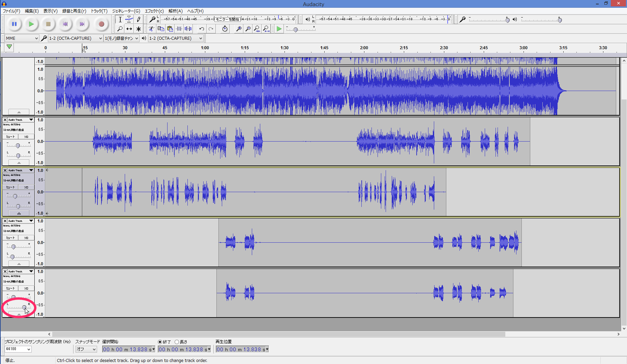Open the bottom track's Audio Track menu arrow
This screenshot has width=627, height=364.
pyautogui.click(x=31, y=272)
